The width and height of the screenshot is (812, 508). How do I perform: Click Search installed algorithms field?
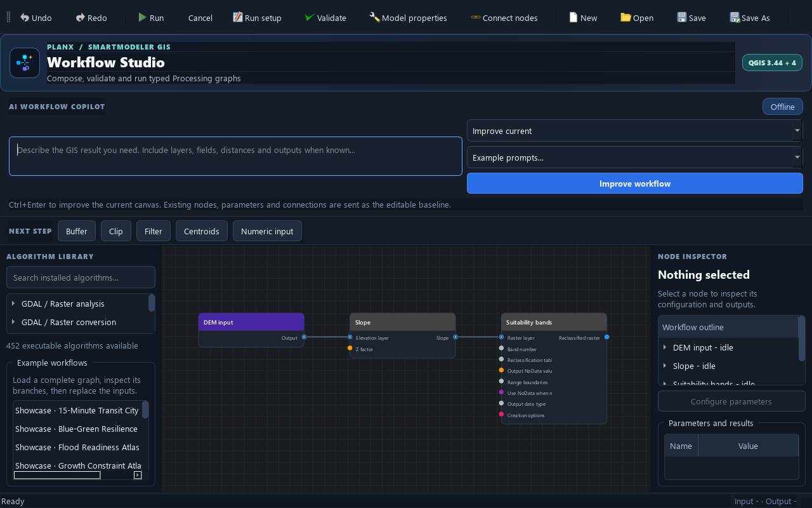point(81,277)
